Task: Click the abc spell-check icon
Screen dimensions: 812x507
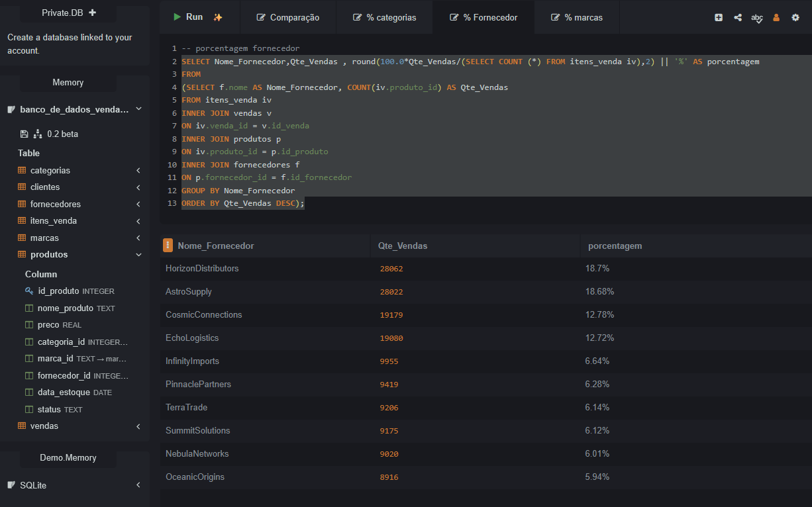Action: (x=757, y=18)
